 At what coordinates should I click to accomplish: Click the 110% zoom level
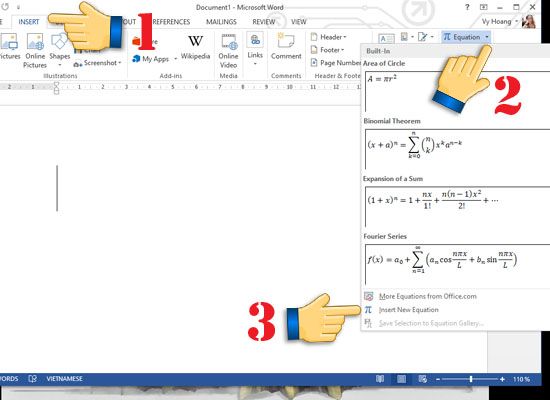[x=521, y=379]
